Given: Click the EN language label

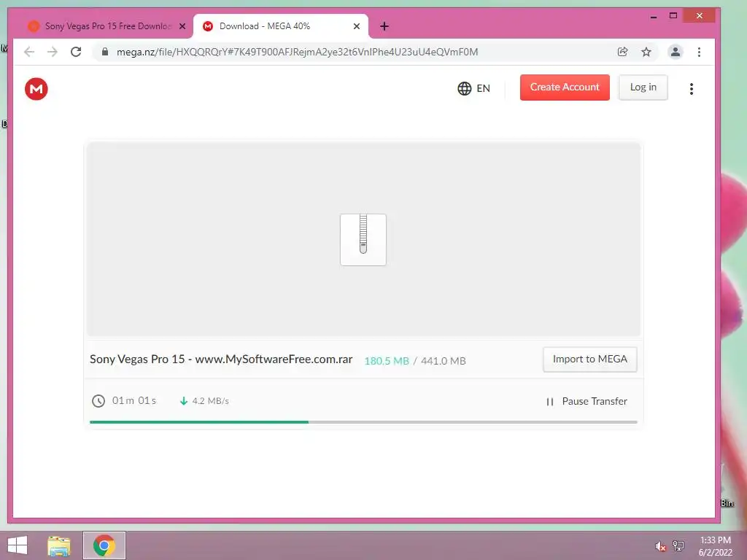Looking at the screenshot, I should click(483, 88).
